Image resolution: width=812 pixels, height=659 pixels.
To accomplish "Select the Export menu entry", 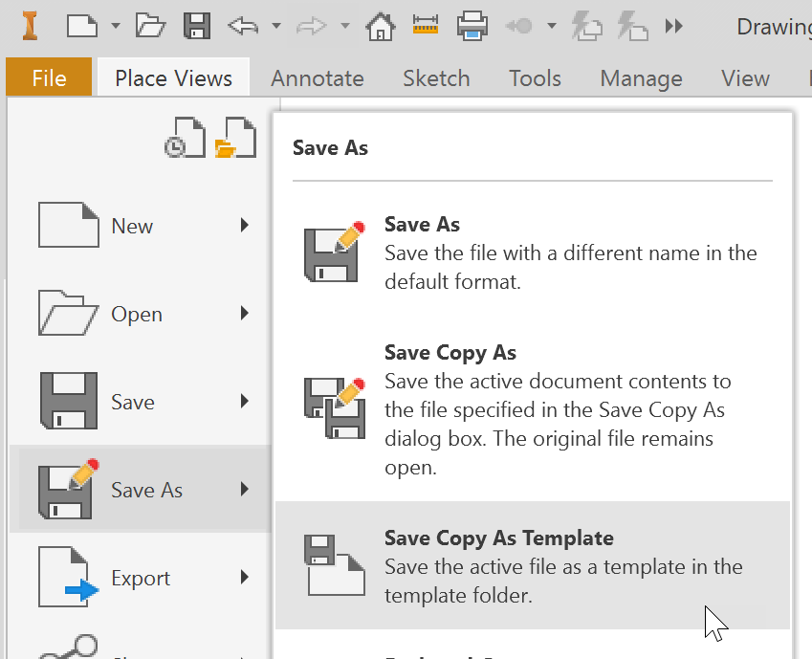I will (x=141, y=578).
